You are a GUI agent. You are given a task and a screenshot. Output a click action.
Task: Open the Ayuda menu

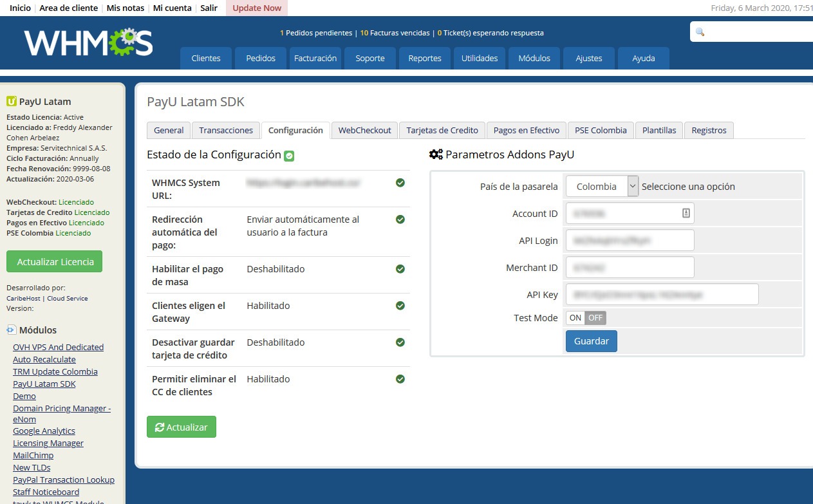tap(644, 58)
